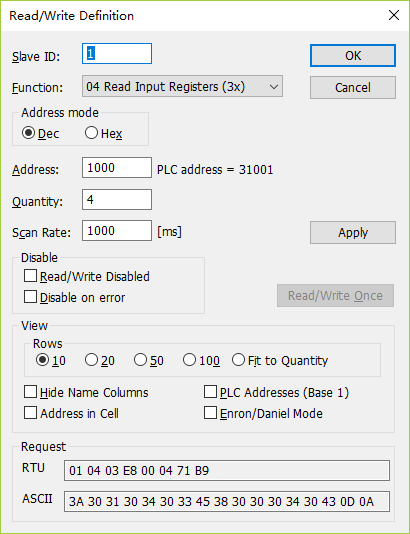Click the OK button

pyautogui.click(x=353, y=55)
